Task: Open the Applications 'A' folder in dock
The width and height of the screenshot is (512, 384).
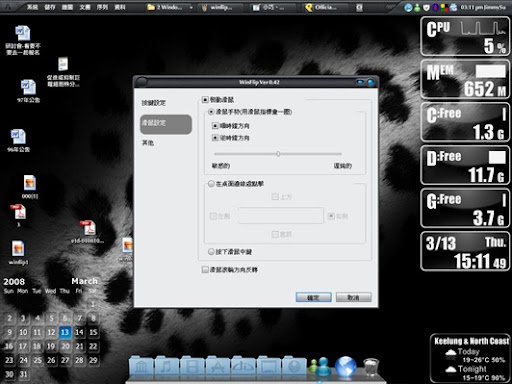Action: click(218, 367)
